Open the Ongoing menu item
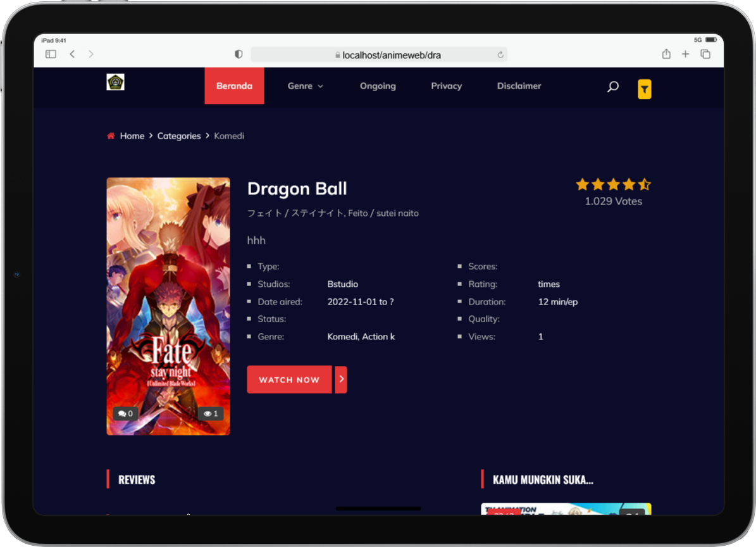 coord(378,86)
